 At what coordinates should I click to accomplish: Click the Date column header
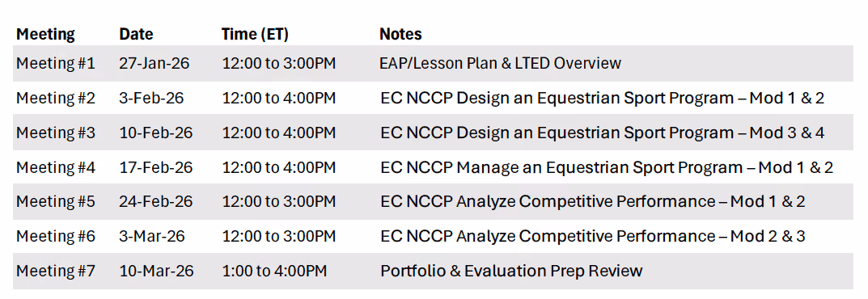tap(136, 34)
